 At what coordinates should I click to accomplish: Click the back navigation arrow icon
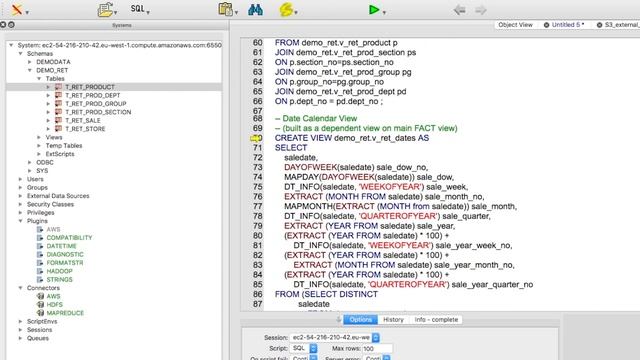460,10
